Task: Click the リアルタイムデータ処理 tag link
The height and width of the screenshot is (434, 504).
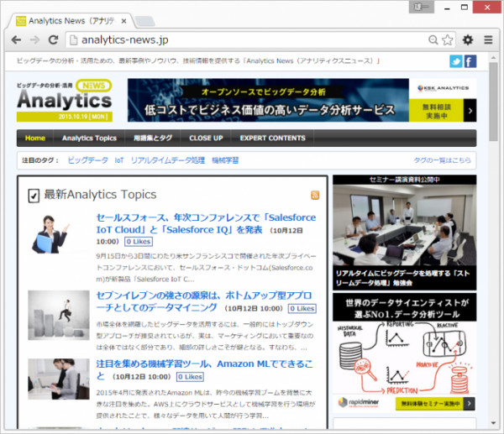Action: click(168, 160)
